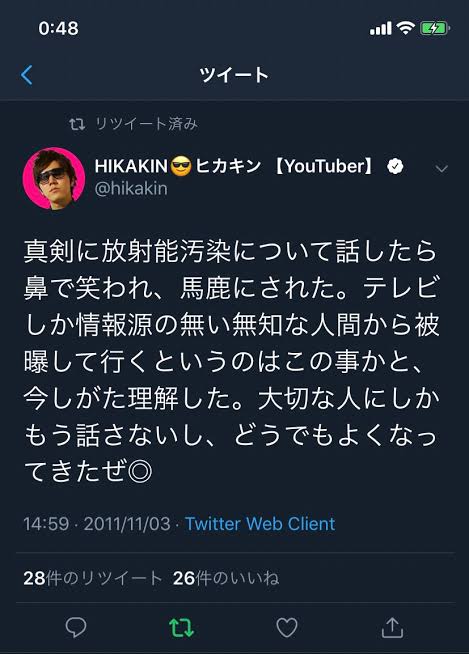Open the @hikakin handle
The image size is (469, 654).
(x=131, y=189)
